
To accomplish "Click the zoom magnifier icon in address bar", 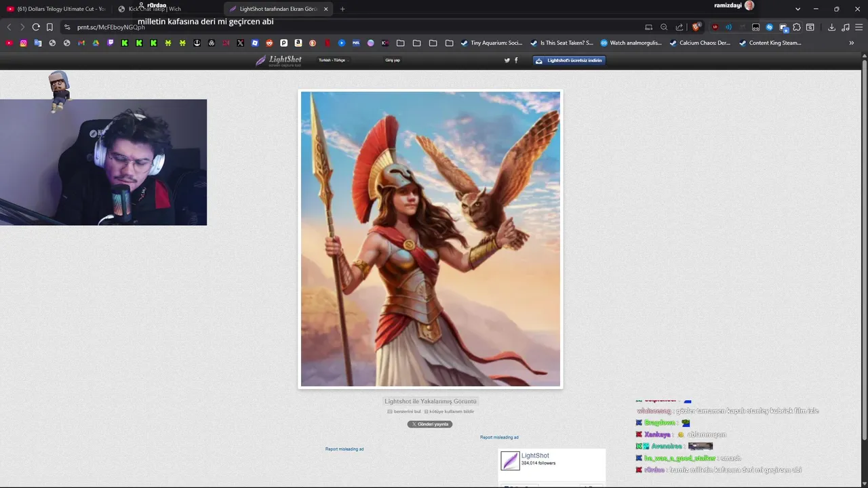I will point(664,27).
